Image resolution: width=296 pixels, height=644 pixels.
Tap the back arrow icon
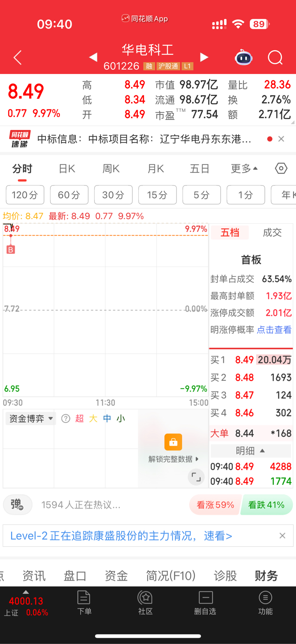[17, 58]
